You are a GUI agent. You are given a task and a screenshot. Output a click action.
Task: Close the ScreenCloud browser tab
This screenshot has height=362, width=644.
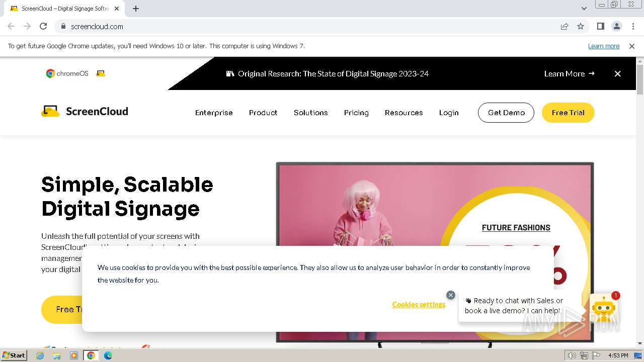pyautogui.click(x=117, y=9)
